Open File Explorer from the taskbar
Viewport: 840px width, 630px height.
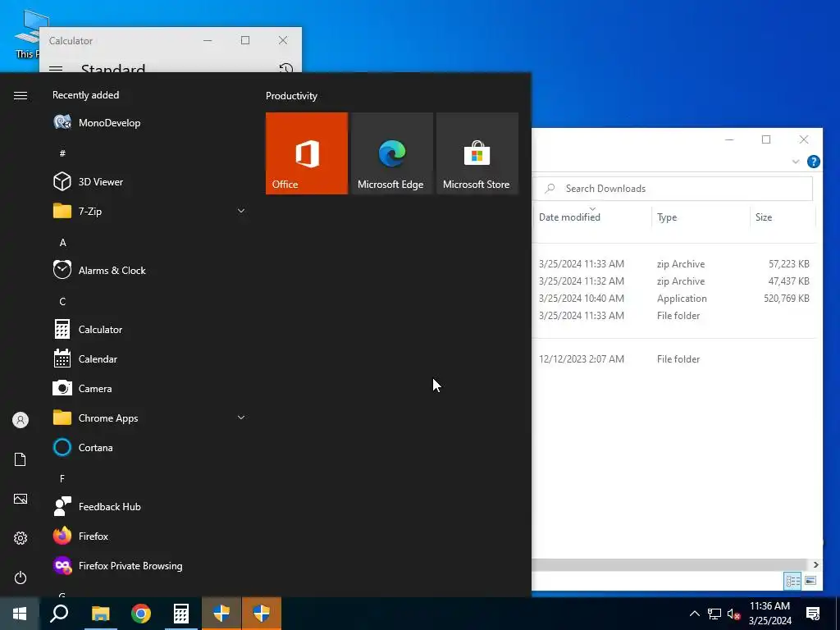click(x=100, y=614)
